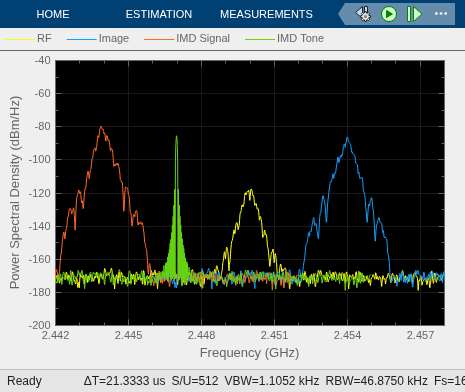Click the -40 y-axis tick label
The image size is (465, 392).
43,60
